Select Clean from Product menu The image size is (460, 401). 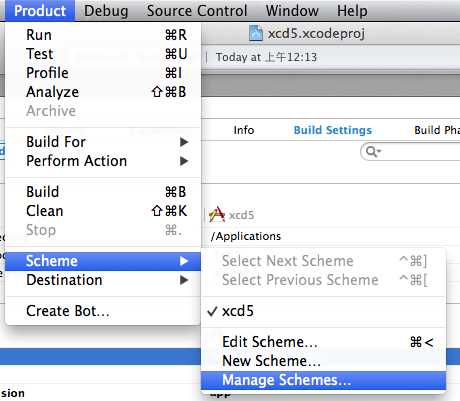(x=103, y=211)
